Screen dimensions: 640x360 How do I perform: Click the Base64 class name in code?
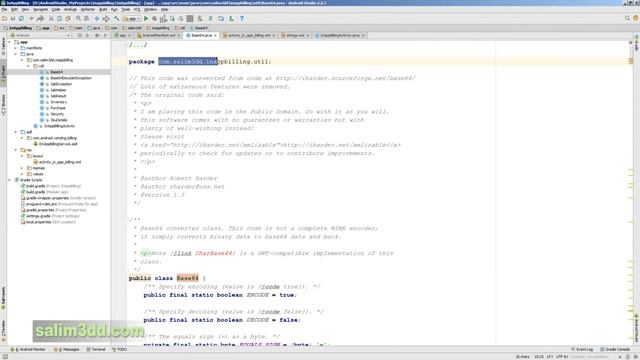[x=187, y=278]
